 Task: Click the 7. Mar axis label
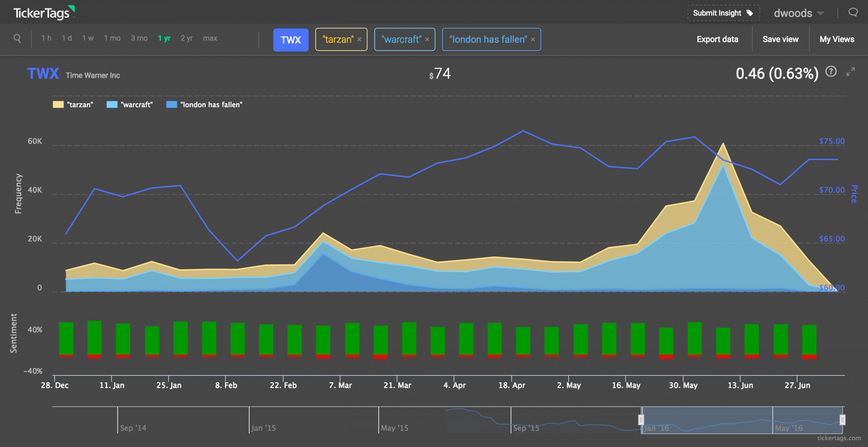tap(340, 385)
